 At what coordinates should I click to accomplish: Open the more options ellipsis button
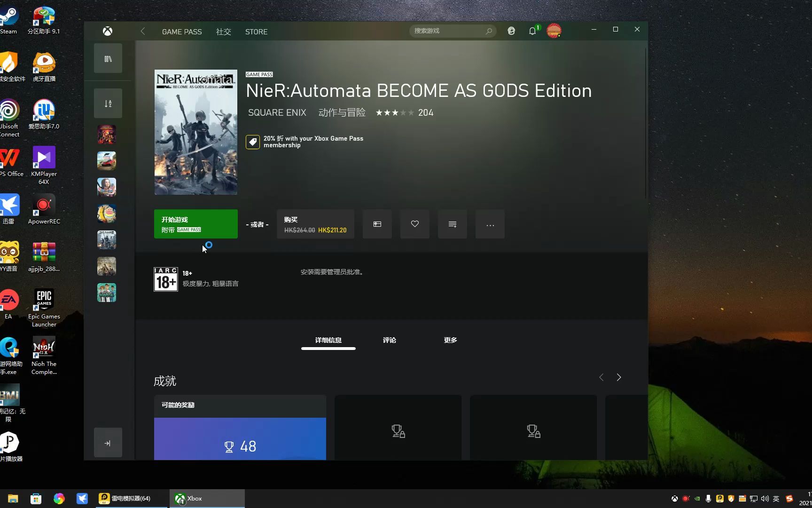point(490,224)
